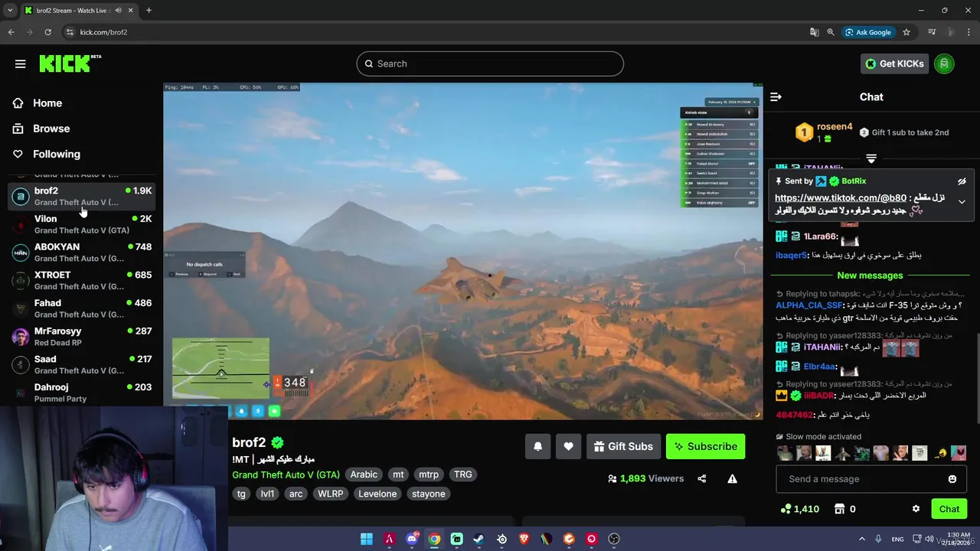Open chat settings gear
This screenshot has width=980, height=551.
pyautogui.click(x=916, y=509)
